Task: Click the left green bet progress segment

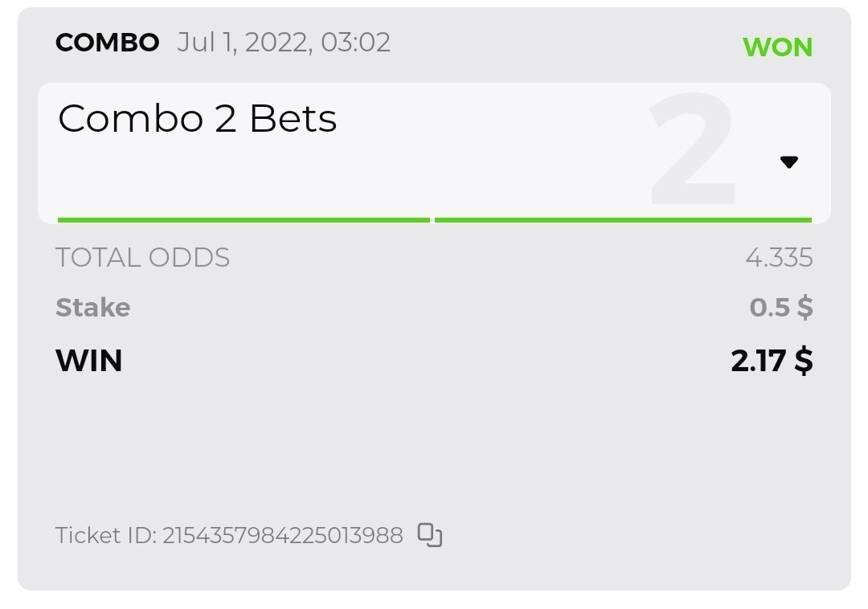Action: pos(244,219)
